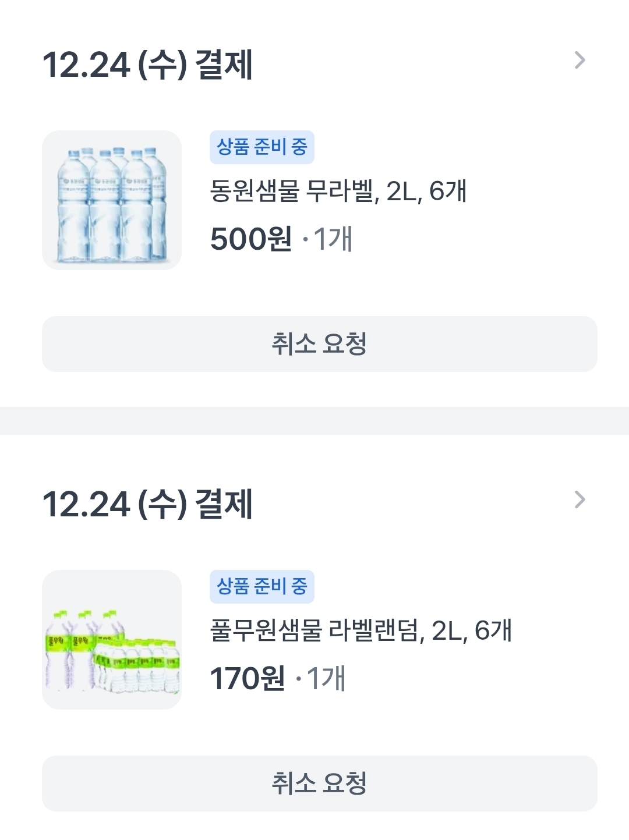The width and height of the screenshot is (629, 840).
Task: Tap 1개 quantity beside 500원
Action: pos(333,239)
